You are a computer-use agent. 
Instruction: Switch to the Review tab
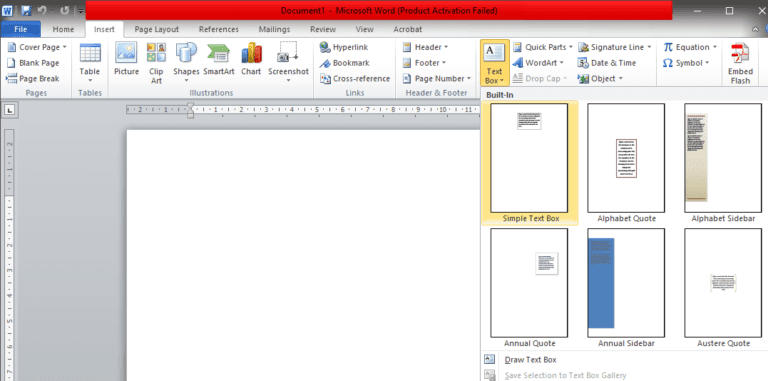323,29
